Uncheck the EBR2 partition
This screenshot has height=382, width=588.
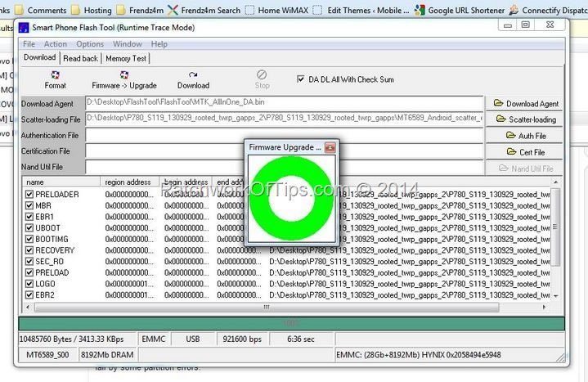tap(29, 295)
